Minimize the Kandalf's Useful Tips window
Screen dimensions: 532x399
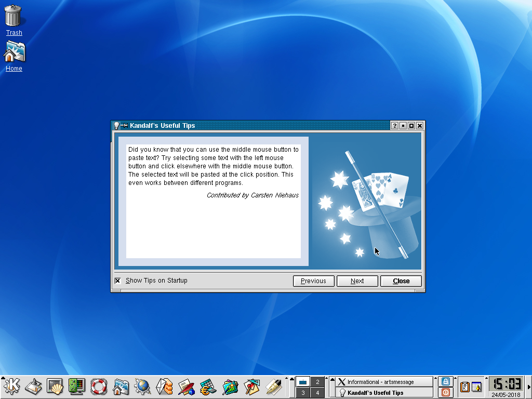pyautogui.click(x=403, y=126)
